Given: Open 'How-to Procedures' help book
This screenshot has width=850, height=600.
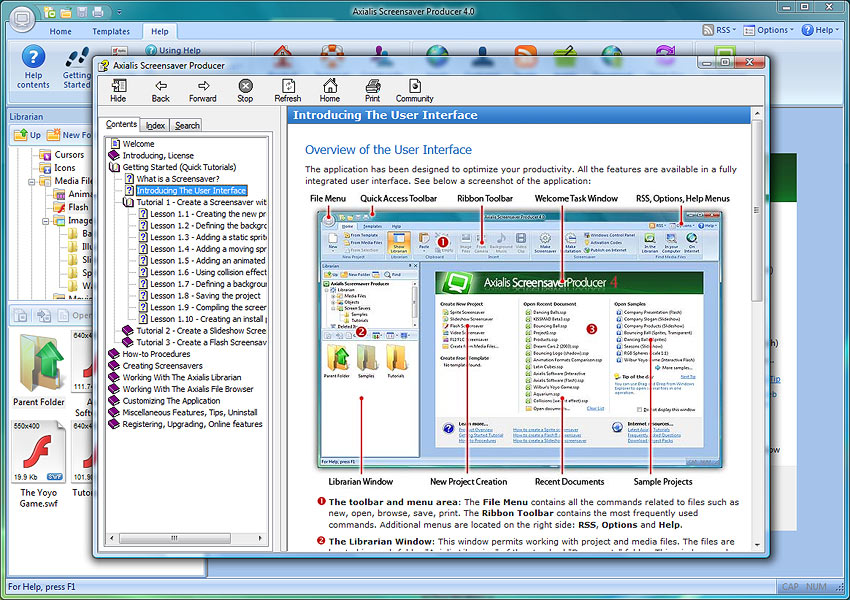Looking at the screenshot, I should (x=156, y=354).
